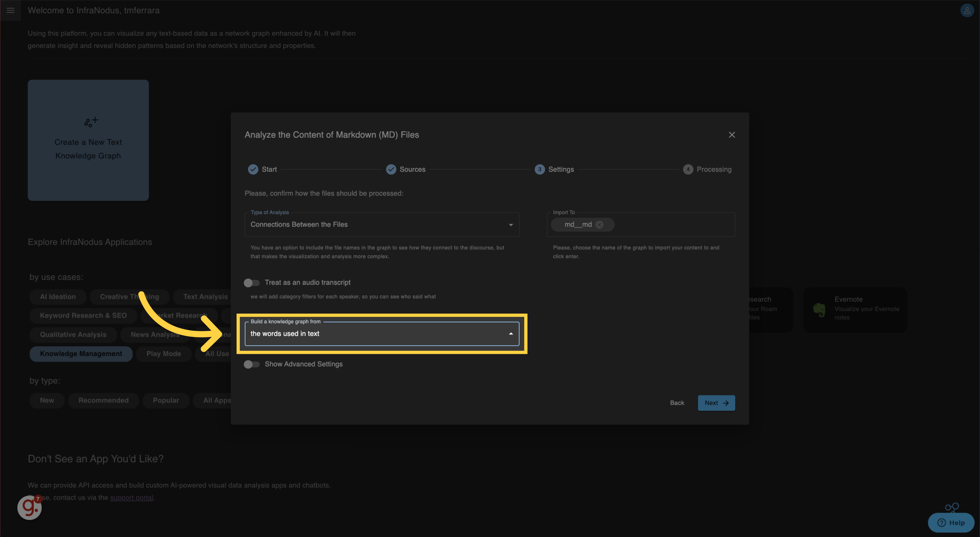Toggle Show Advanced Settings switch

coord(252,364)
